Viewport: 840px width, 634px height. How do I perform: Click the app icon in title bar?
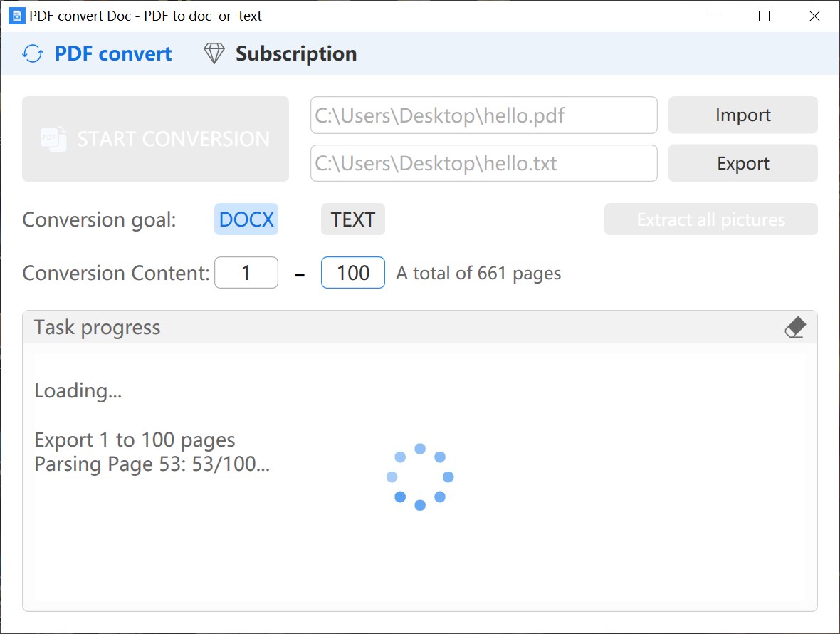[x=16, y=16]
